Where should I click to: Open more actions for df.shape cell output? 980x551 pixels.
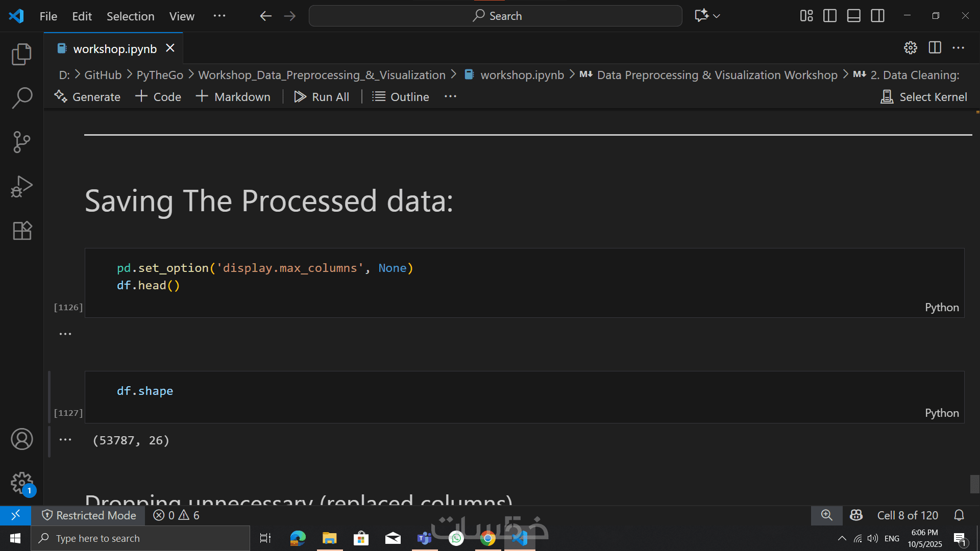(65, 440)
